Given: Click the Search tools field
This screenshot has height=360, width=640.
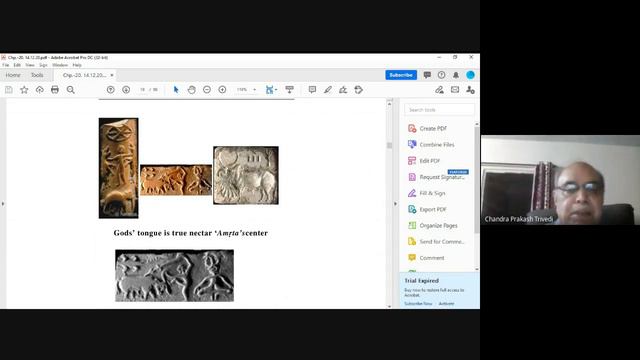Looking at the screenshot, I should point(439,110).
